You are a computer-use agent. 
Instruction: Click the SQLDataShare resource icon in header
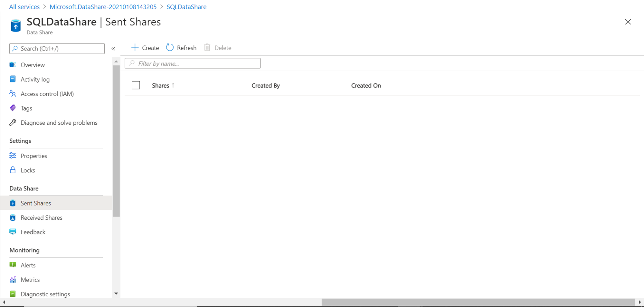(x=15, y=26)
